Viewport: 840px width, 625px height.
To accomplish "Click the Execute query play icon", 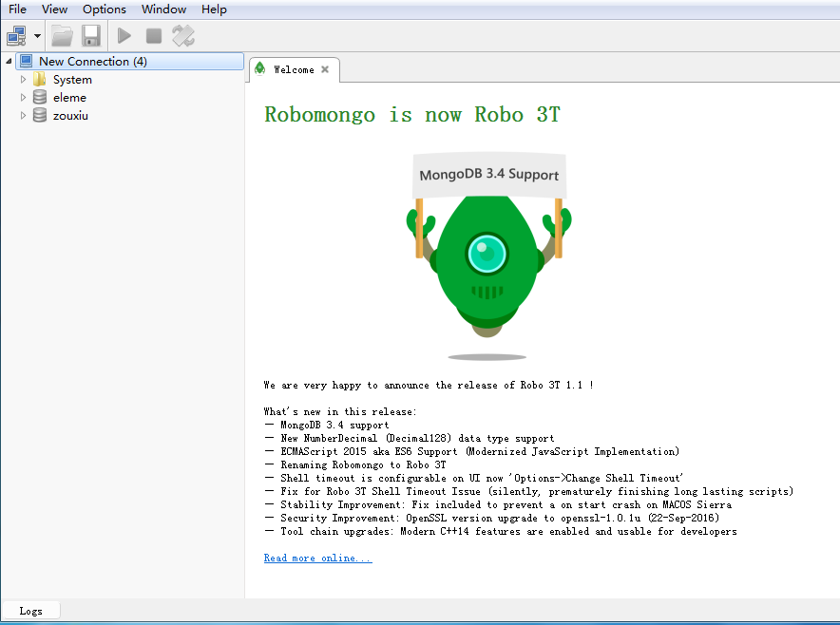I will coord(124,35).
